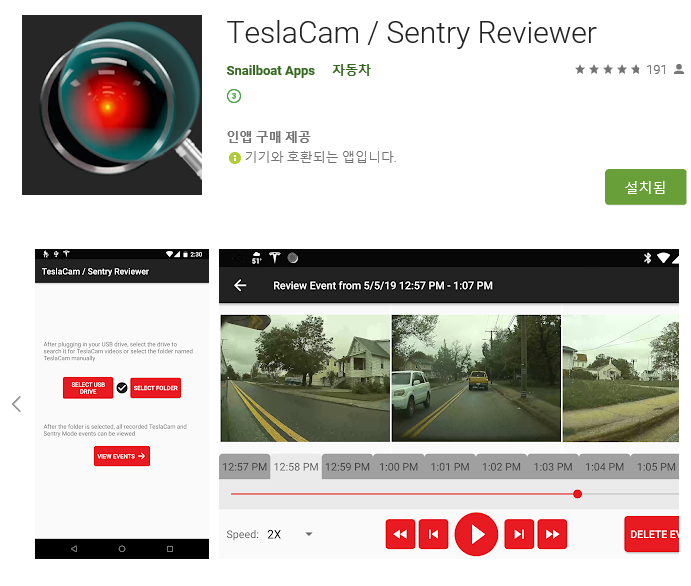Select the 12:57 PM timeline segment
This screenshot has width=691, height=586.
coord(245,467)
